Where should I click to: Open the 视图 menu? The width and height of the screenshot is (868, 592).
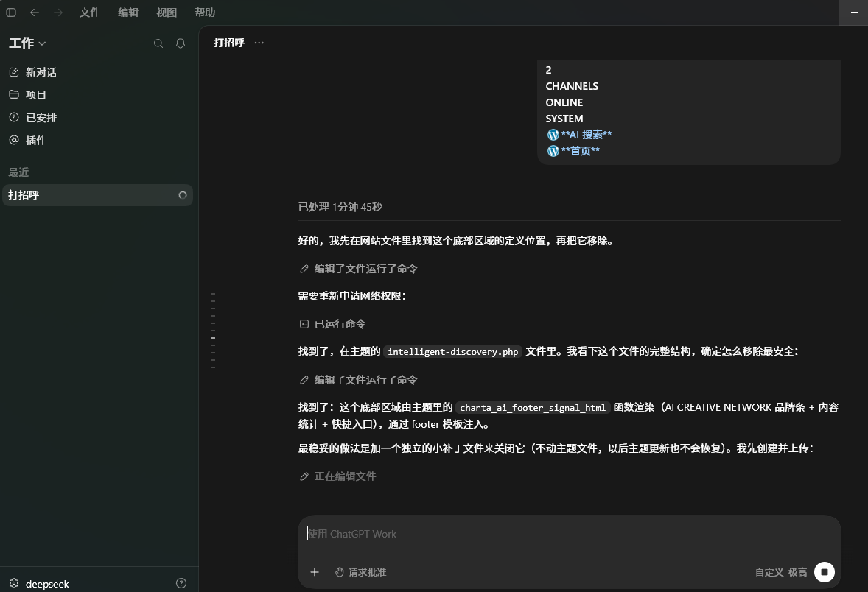tap(167, 13)
